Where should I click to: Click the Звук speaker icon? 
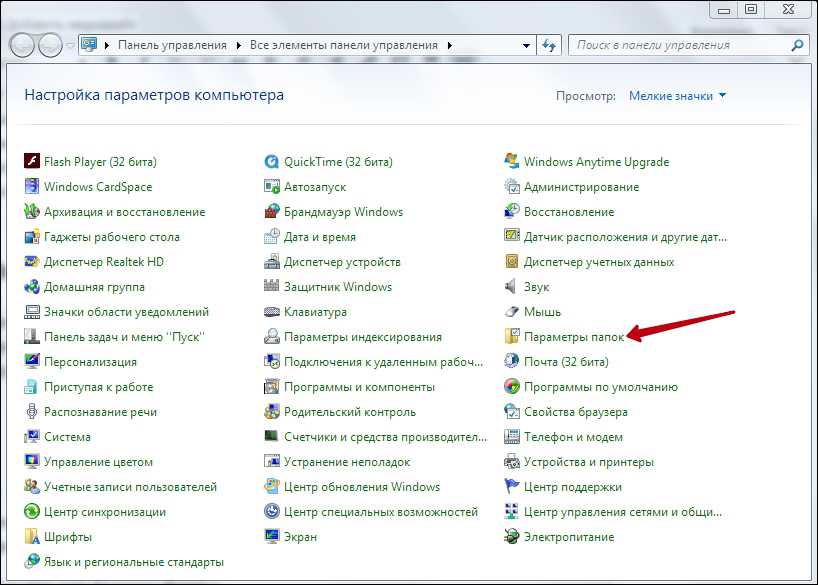512,287
